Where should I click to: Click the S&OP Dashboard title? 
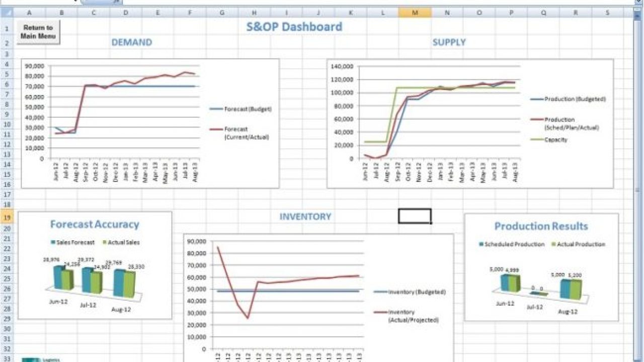294,27
